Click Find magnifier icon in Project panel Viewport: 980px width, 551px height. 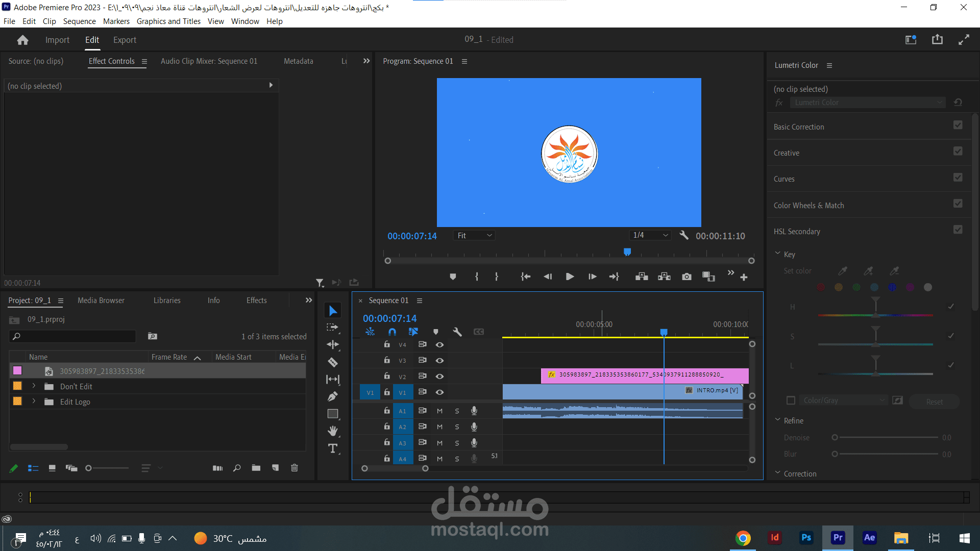pos(237,468)
